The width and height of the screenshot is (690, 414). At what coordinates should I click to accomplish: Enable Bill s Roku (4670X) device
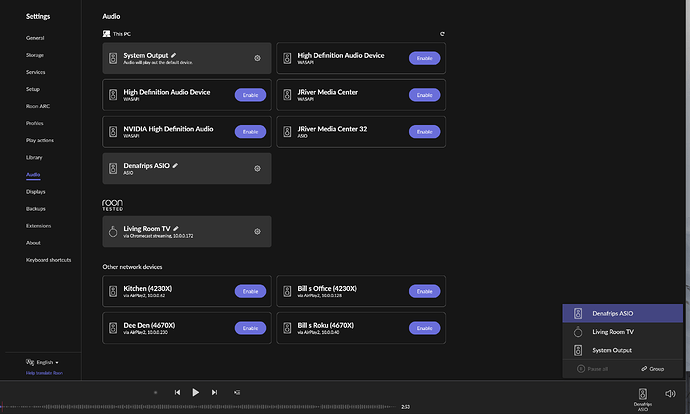424,328
